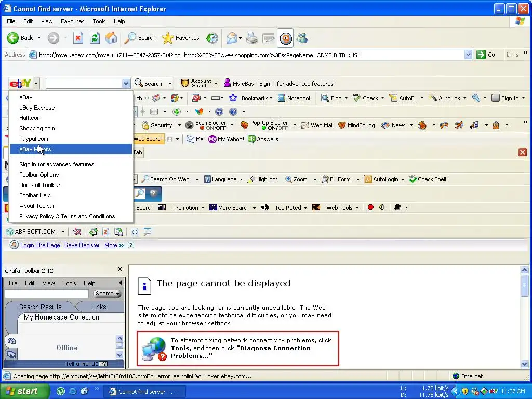
Task: Click the Login The Page link
Action: click(x=40, y=245)
